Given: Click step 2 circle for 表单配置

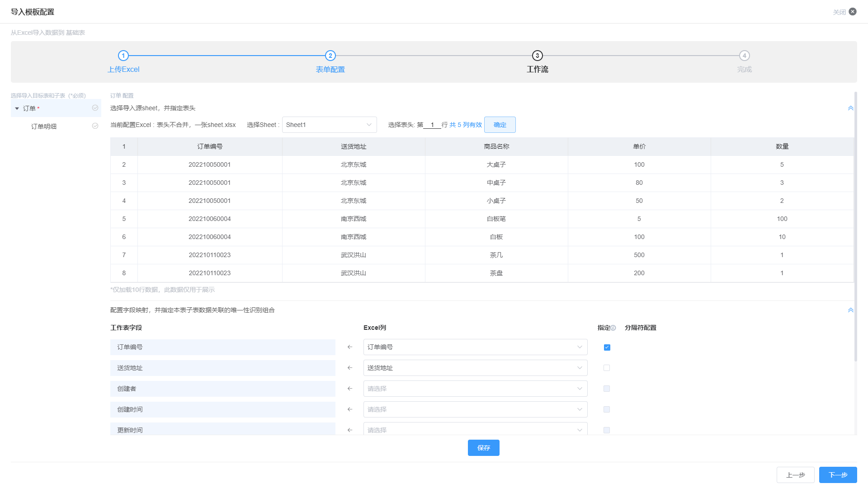Looking at the screenshot, I should [330, 56].
